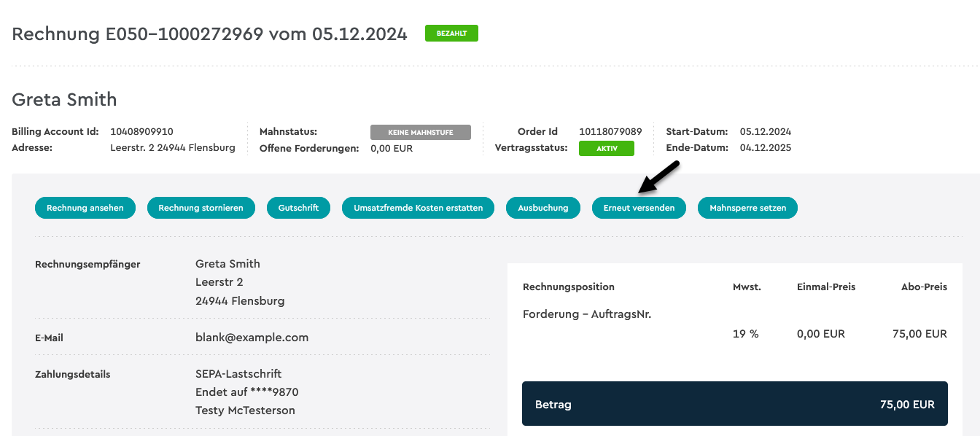Click the address Leerstr. 2 24944 Flensburg
Viewport: 980px width, 436px height.
[173, 147]
